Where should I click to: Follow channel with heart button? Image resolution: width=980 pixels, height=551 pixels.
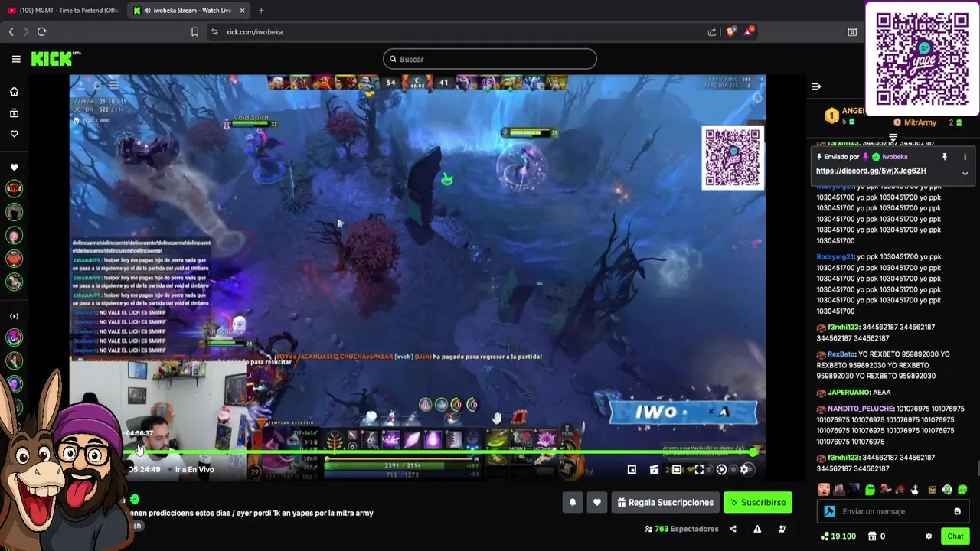pyautogui.click(x=597, y=503)
